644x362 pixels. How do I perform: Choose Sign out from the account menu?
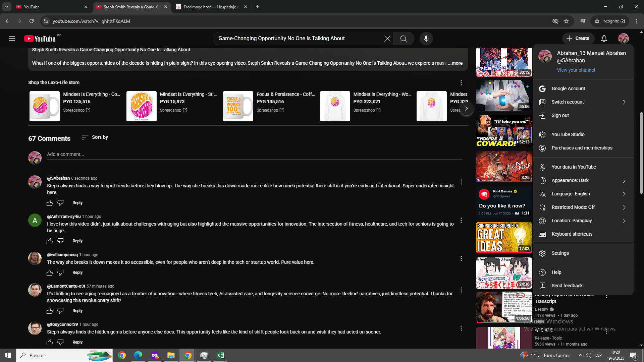[x=583, y=115]
